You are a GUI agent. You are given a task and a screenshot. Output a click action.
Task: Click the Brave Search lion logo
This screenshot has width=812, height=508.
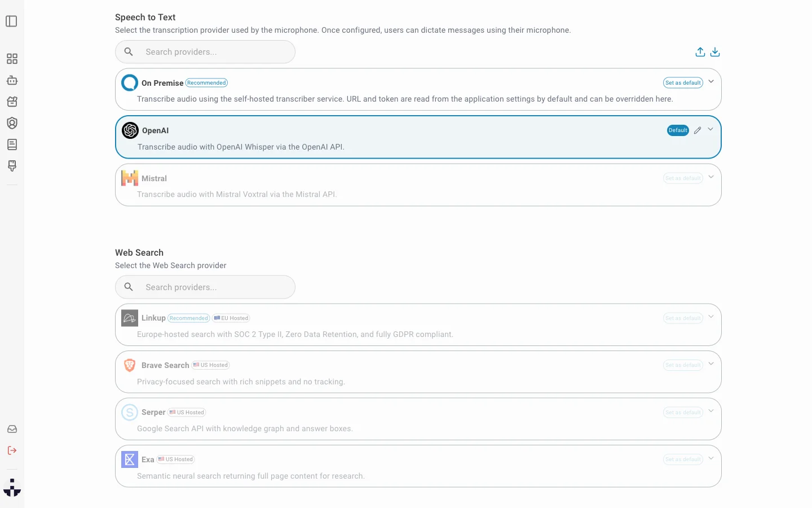point(130,365)
